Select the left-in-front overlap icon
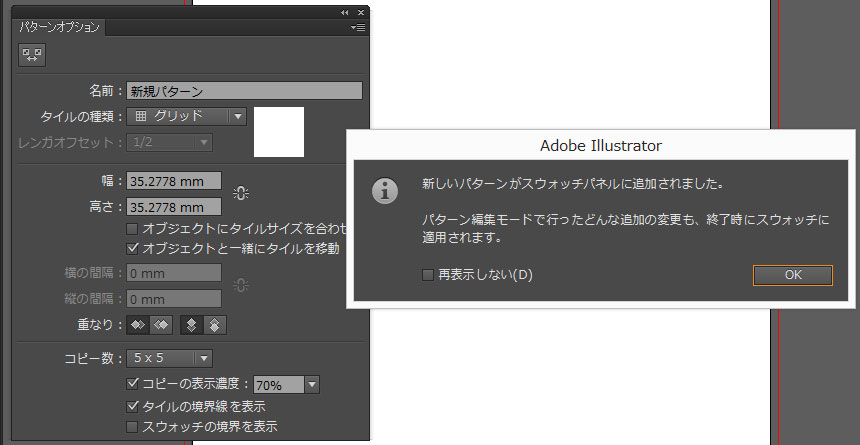The width and height of the screenshot is (860, 445). point(139,325)
